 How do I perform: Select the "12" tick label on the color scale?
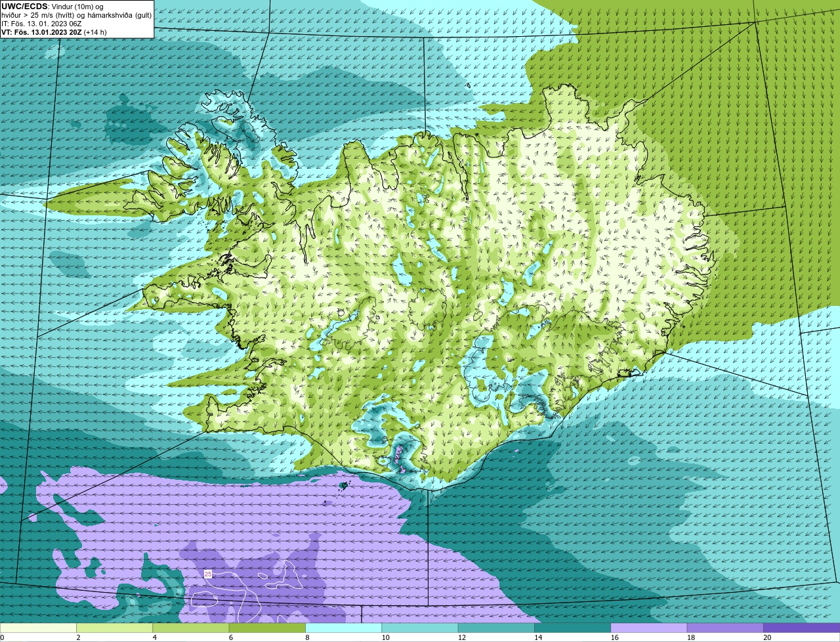(461, 637)
